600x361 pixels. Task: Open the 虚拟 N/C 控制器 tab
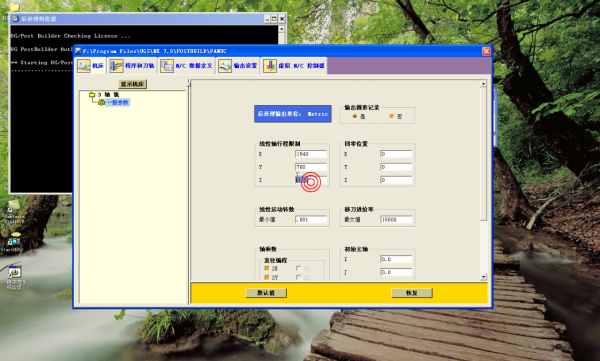pyautogui.click(x=294, y=66)
